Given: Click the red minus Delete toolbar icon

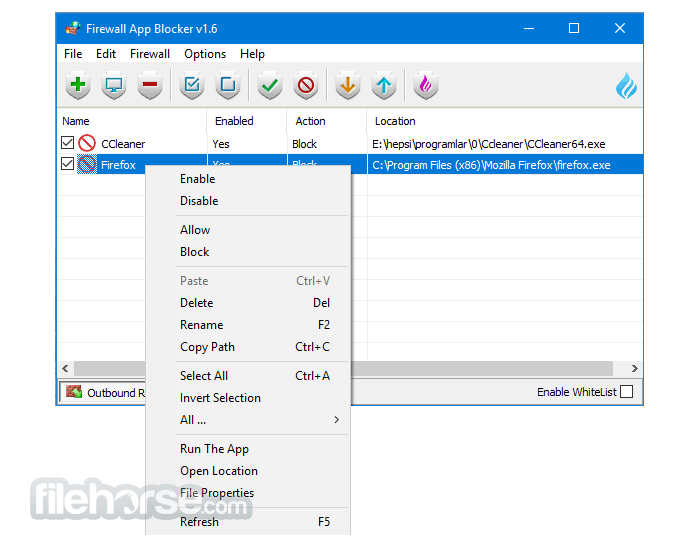Looking at the screenshot, I should coord(150,85).
